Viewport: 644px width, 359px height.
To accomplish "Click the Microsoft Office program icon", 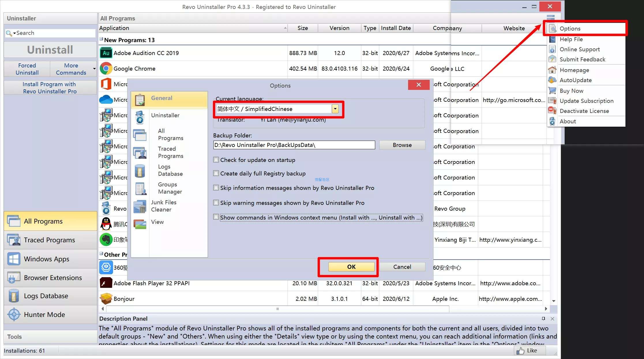I will coord(106,84).
